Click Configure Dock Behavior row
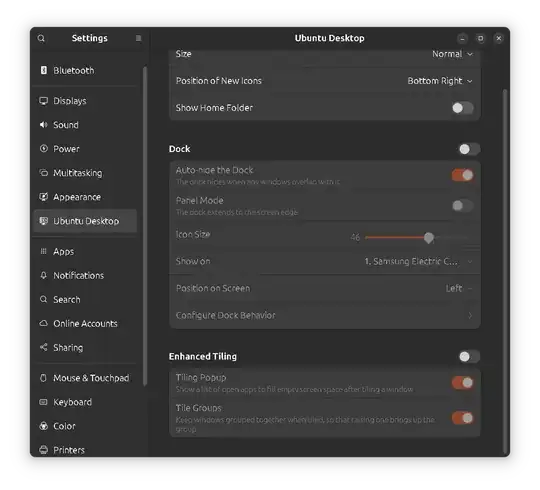The height and width of the screenshot is (490, 540). (x=325, y=315)
